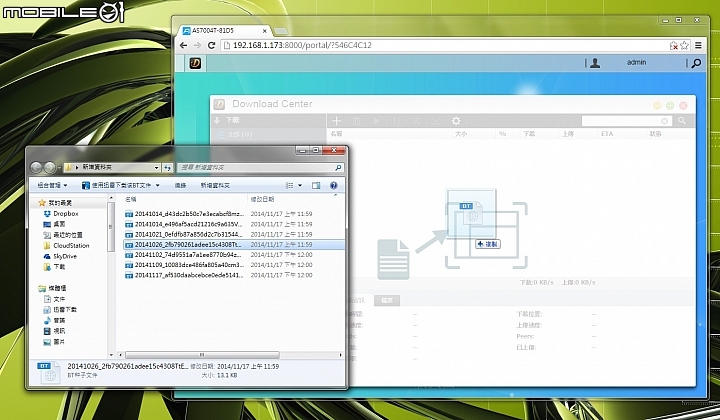Click the blocked popup icon in address bar
Screen dimensions: 720x420
674,45
